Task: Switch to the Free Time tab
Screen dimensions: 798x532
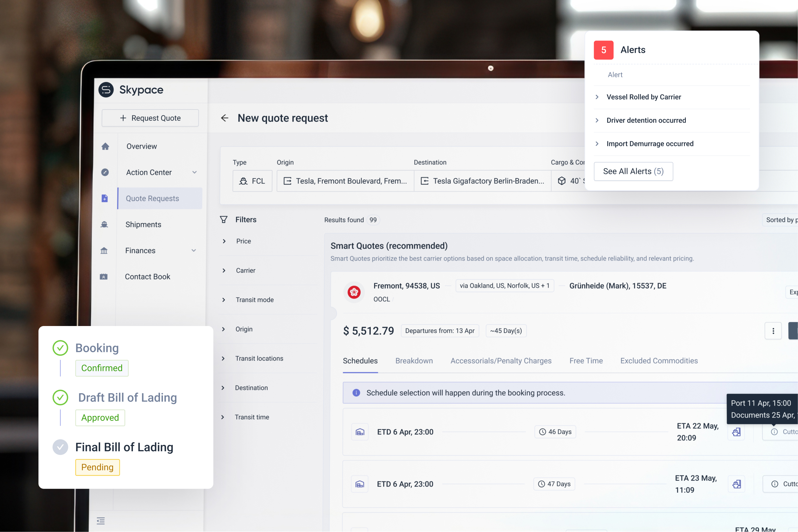Action: point(586,361)
